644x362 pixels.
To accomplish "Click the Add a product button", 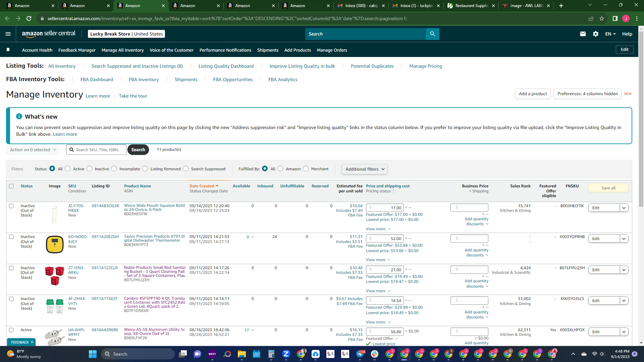I will pyautogui.click(x=533, y=94).
